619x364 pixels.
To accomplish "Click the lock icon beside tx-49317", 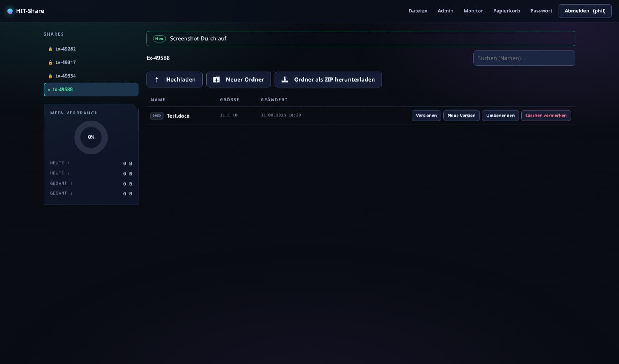I will coord(50,63).
